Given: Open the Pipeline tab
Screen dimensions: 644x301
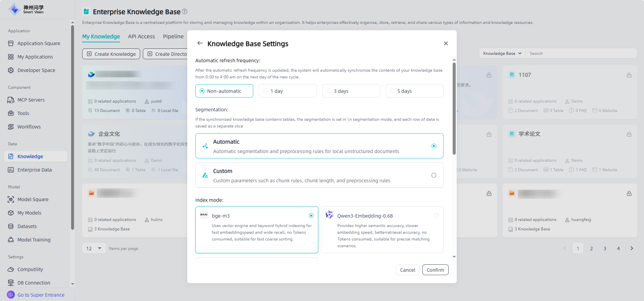Looking at the screenshot, I should 173,36.
